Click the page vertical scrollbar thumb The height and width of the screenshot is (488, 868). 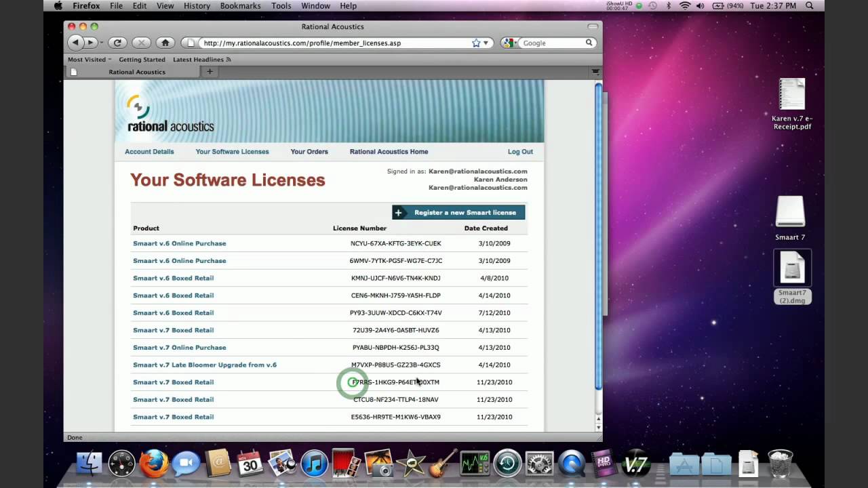(598, 237)
